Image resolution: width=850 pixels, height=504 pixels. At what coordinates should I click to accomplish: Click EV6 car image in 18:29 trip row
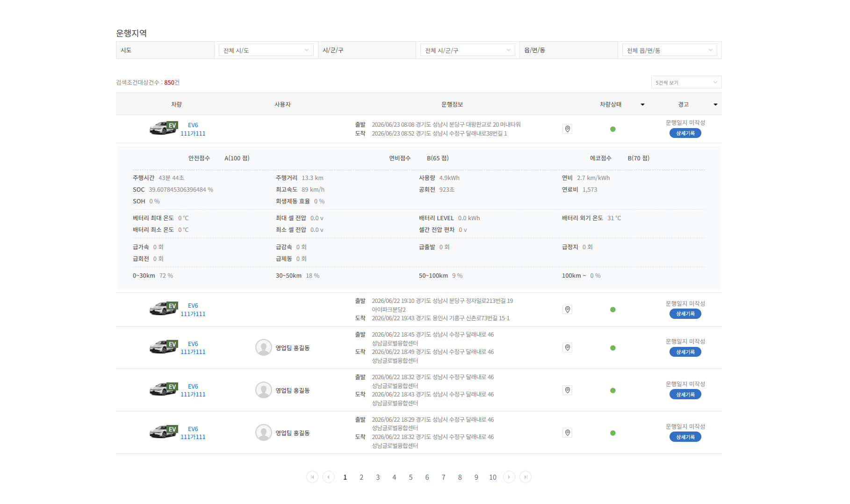pos(163,432)
